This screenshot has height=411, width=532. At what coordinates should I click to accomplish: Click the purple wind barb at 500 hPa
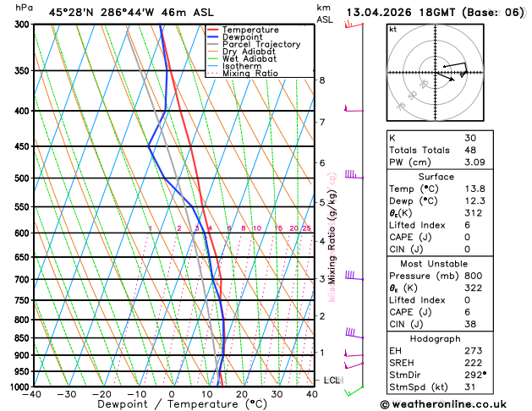[x=354, y=175]
